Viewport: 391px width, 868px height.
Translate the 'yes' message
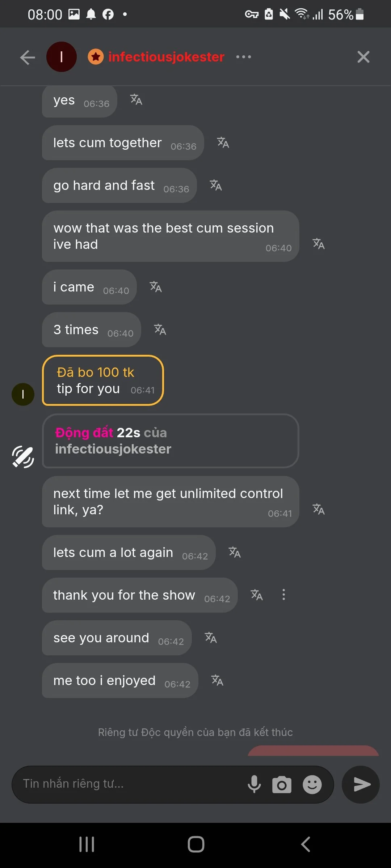pos(136,99)
